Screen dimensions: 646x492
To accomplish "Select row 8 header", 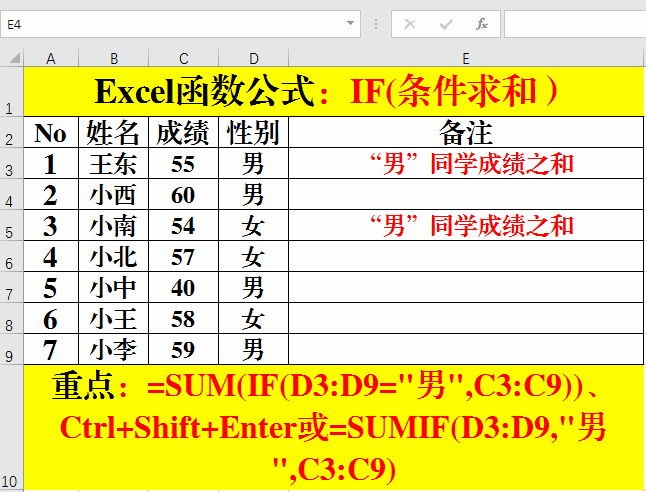I will tap(12, 318).
